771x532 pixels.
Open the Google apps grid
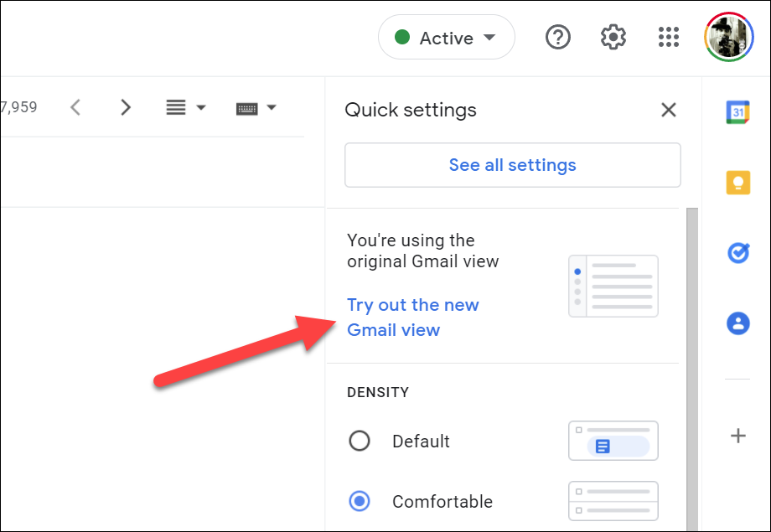668,38
